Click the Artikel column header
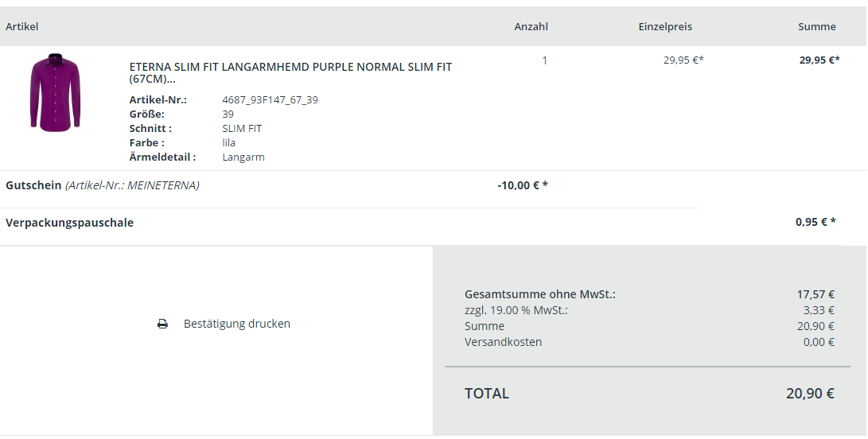This screenshot has height=439, width=868. pyautogui.click(x=22, y=27)
